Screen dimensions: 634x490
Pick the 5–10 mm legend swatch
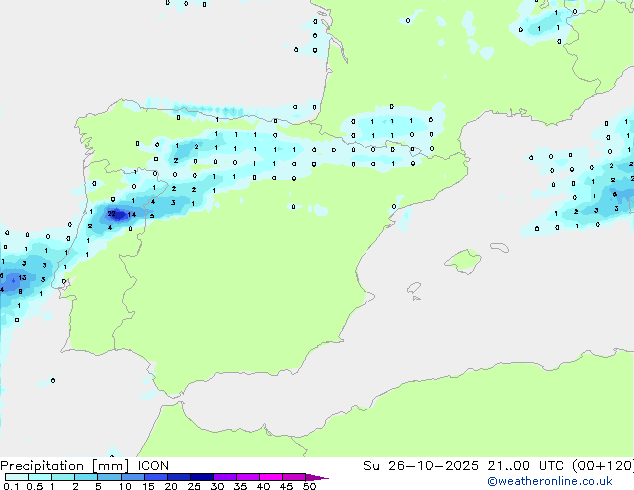(109, 477)
